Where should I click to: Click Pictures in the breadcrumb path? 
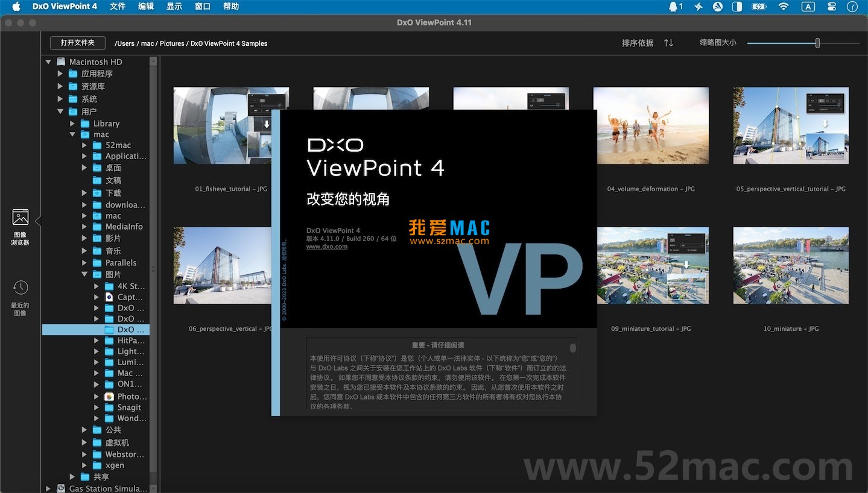(172, 43)
